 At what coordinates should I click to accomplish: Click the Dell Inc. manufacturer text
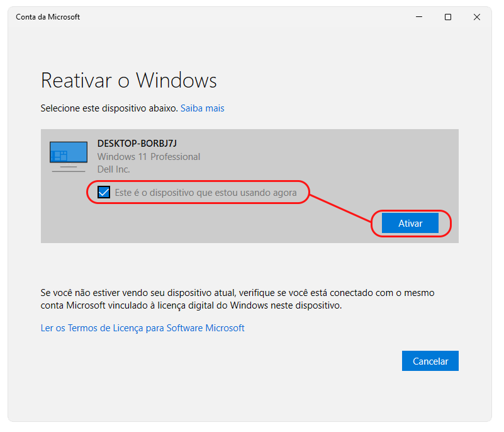114,169
